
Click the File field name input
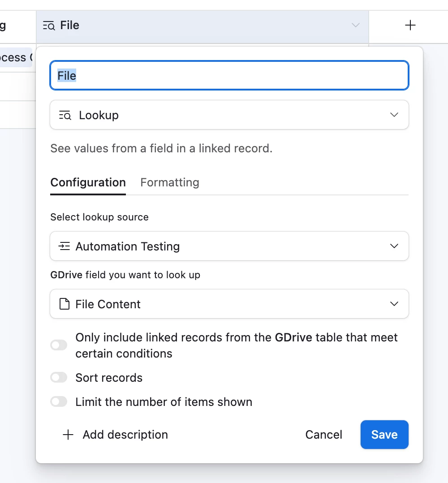[x=229, y=75]
